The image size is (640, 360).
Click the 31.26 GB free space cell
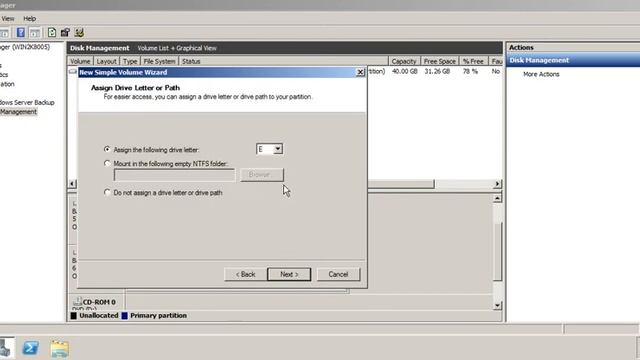pos(437,71)
